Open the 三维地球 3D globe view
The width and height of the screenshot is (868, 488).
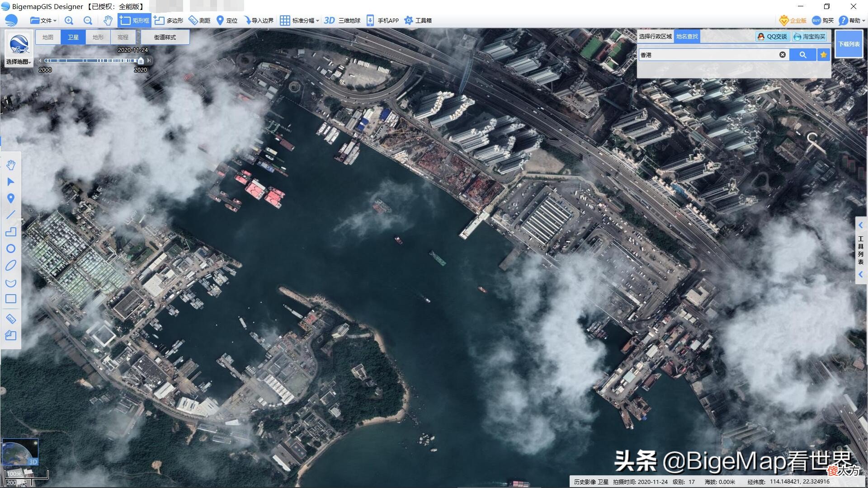pos(342,20)
